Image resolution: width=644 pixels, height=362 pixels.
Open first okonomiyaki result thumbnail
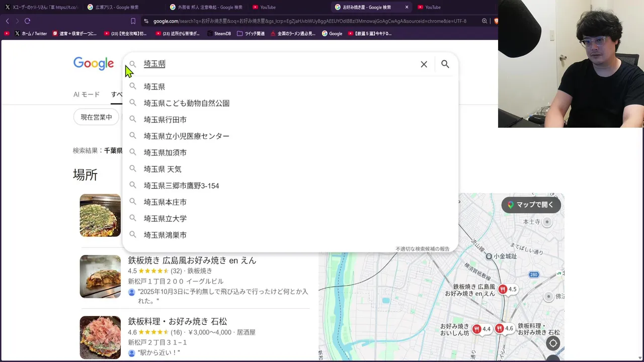pyautogui.click(x=100, y=215)
